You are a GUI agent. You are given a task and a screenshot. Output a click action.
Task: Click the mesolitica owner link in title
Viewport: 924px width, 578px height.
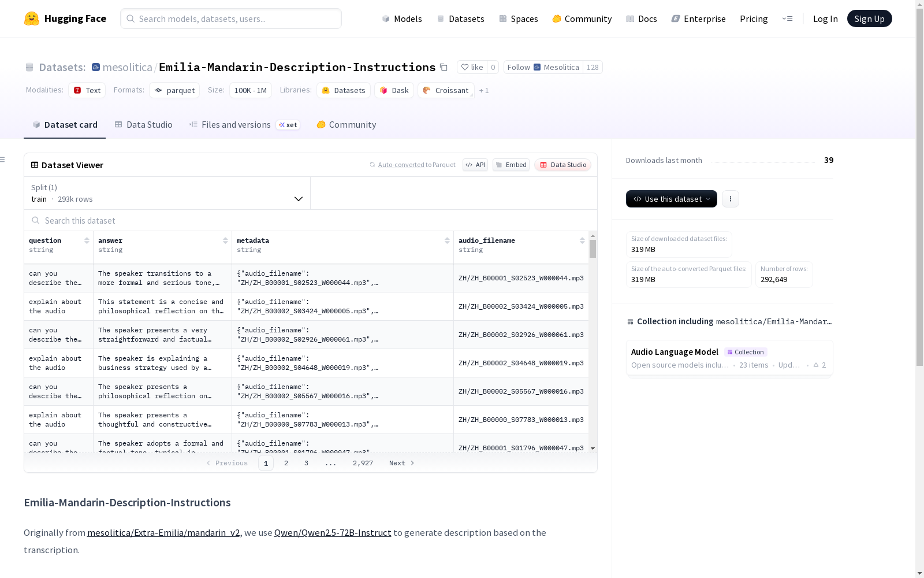(x=127, y=67)
